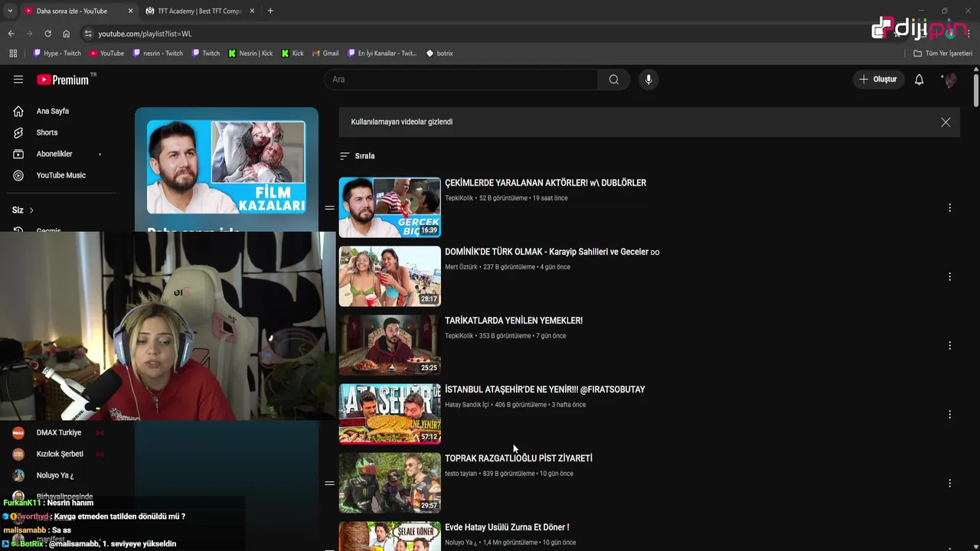Viewport: 980px width, 551px height.
Task: Open the tab search dropdown arrow
Action: (x=9, y=11)
